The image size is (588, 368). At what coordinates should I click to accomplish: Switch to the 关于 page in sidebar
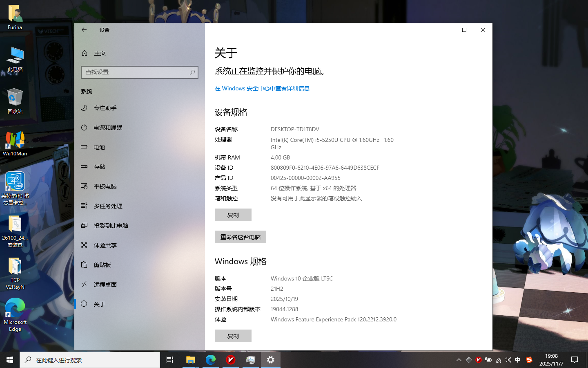pyautogui.click(x=99, y=304)
